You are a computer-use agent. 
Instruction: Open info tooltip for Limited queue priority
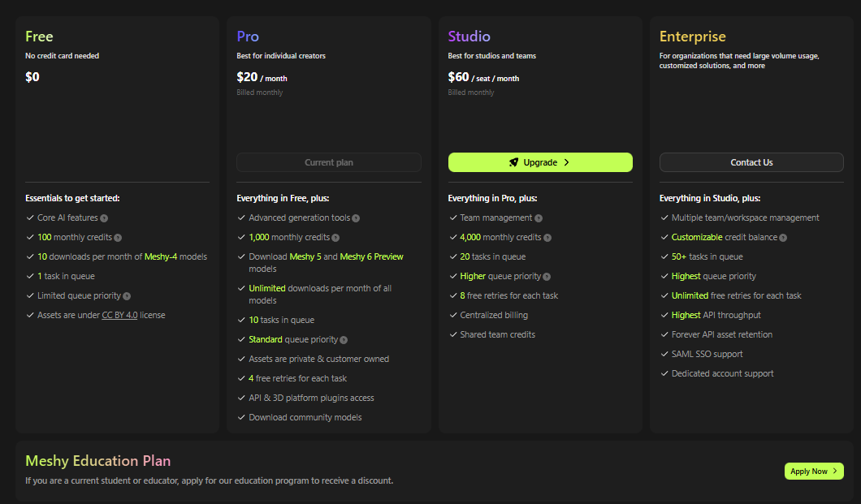127,296
